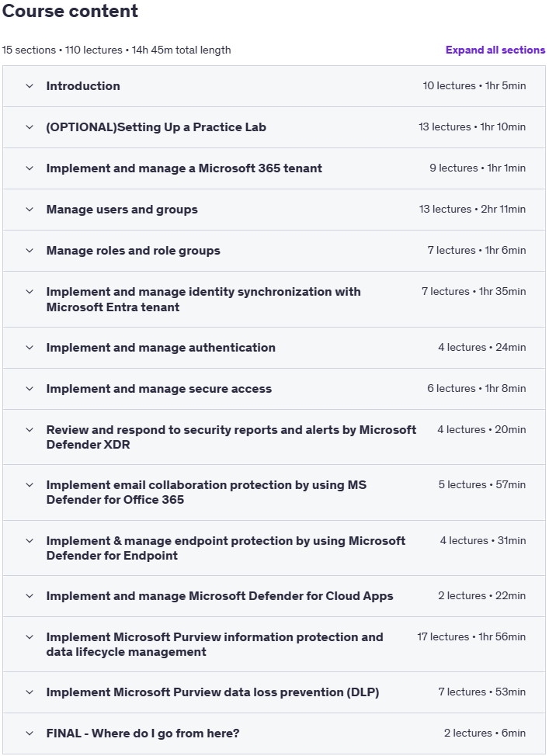Select 'Implement Microsoft Purview data loss prevention (DLP)' title
The image size is (549, 756).
[x=213, y=692]
